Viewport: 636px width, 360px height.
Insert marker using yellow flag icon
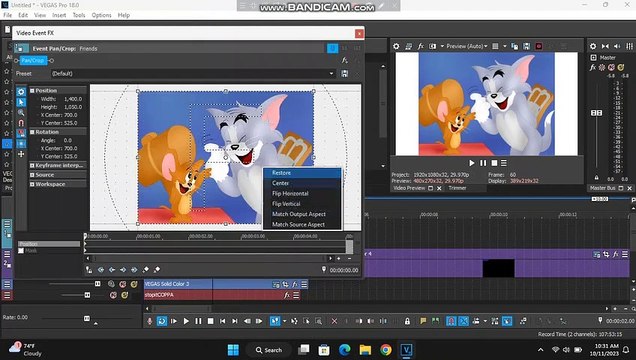423,321
